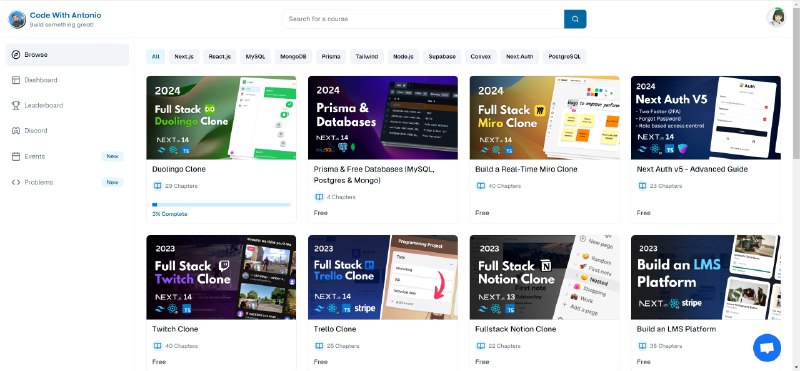
Task: Open Leaderboard from sidebar
Action: coord(67,106)
